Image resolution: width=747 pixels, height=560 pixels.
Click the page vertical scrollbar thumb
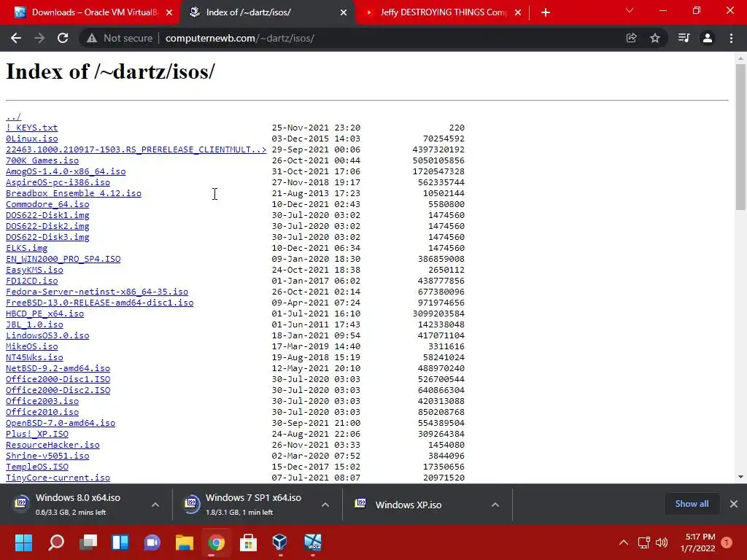(740, 136)
